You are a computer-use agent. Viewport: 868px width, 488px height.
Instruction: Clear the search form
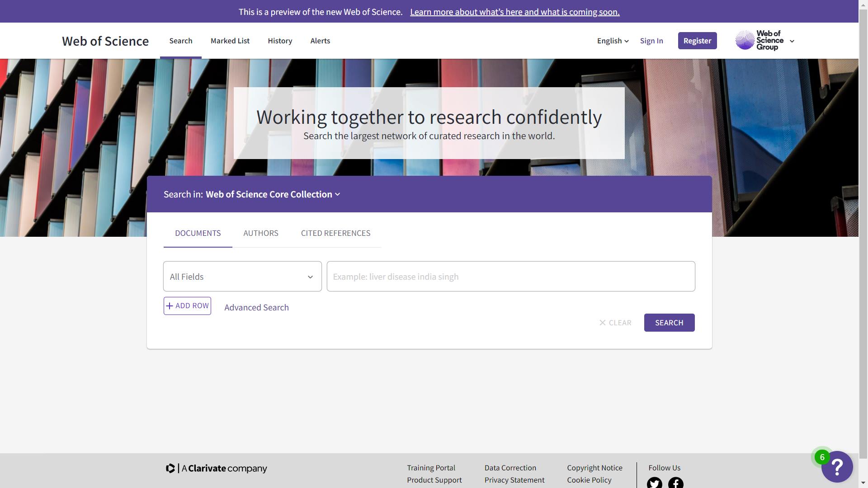pos(615,323)
